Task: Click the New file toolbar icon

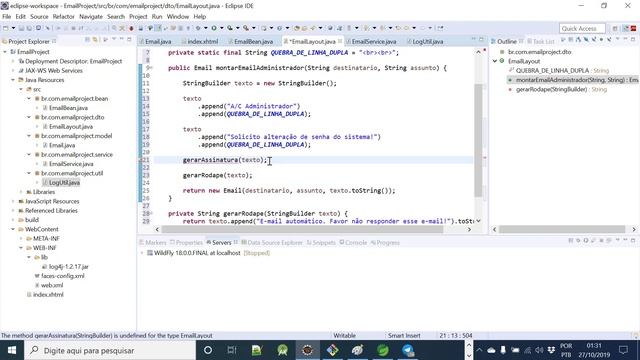Action: tap(6, 28)
